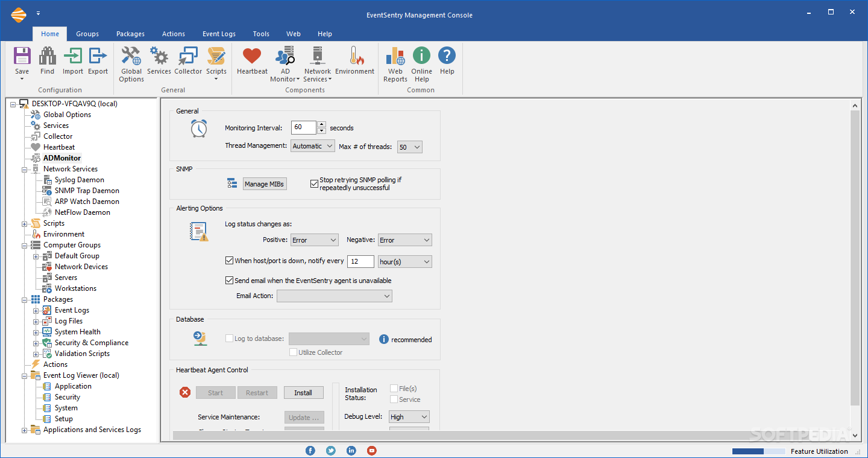This screenshot has width=868, height=458.
Task: Click the Restart heartbeat agent button
Action: [257, 393]
